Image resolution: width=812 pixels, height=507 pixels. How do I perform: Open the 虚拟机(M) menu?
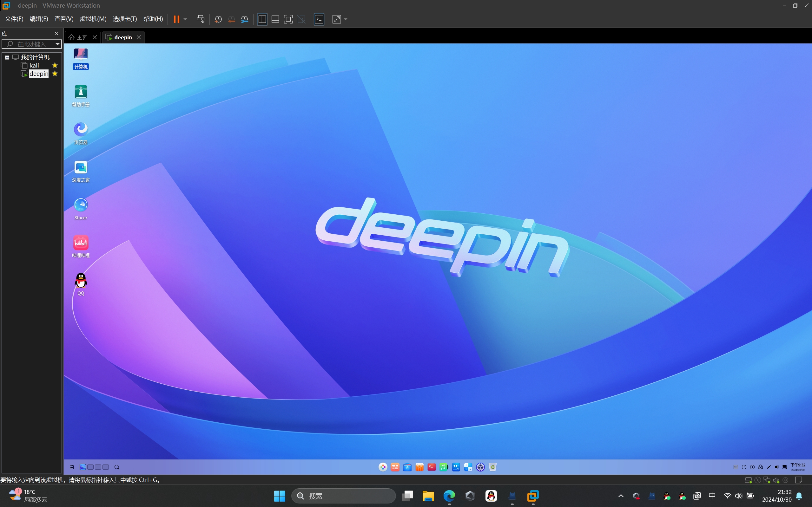pyautogui.click(x=93, y=19)
